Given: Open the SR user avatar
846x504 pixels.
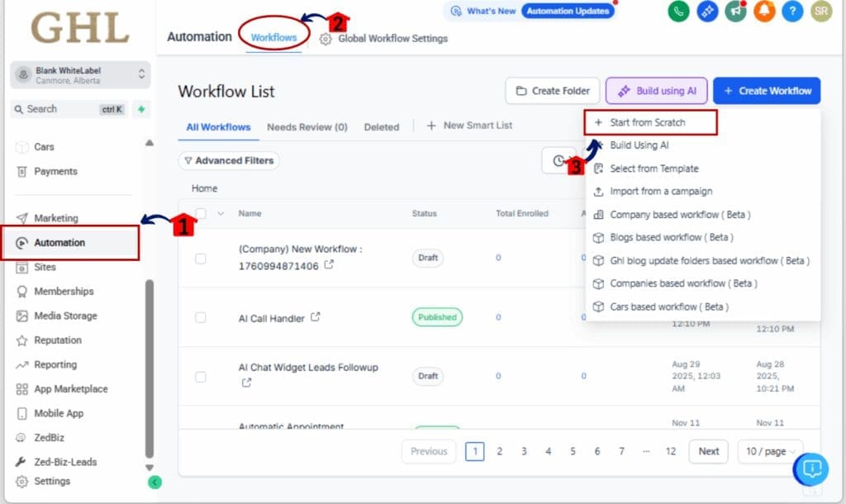Looking at the screenshot, I should pyautogui.click(x=821, y=12).
